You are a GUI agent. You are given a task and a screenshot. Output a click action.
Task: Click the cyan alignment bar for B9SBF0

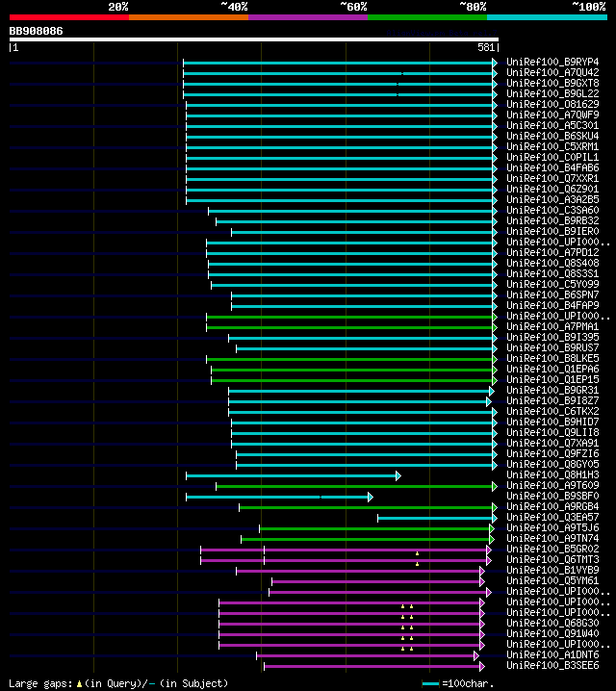pyautogui.click(x=279, y=498)
